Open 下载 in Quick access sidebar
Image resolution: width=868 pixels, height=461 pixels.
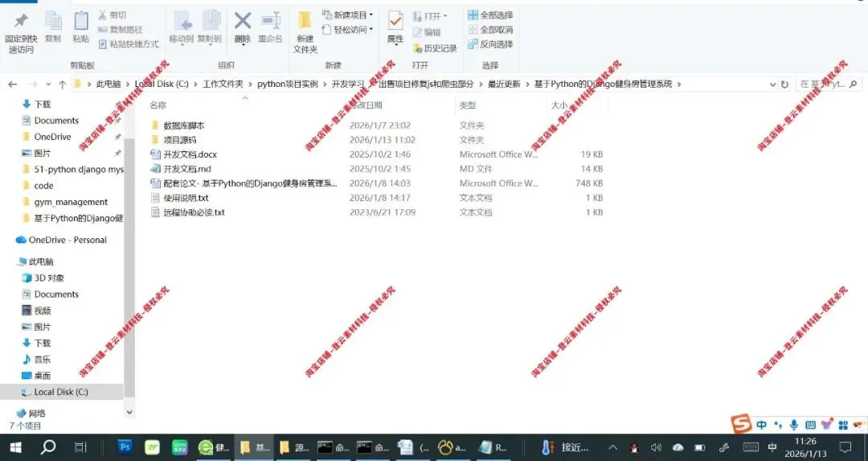click(42, 104)
